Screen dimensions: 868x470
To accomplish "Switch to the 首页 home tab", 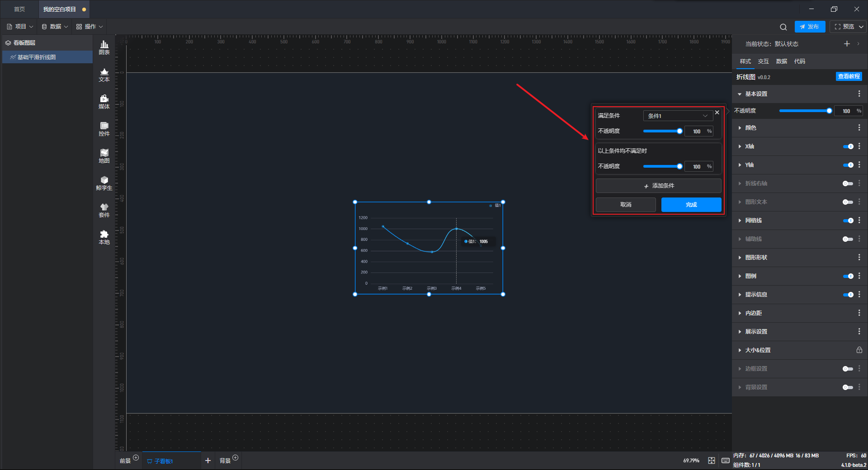I will coord(19,9).
